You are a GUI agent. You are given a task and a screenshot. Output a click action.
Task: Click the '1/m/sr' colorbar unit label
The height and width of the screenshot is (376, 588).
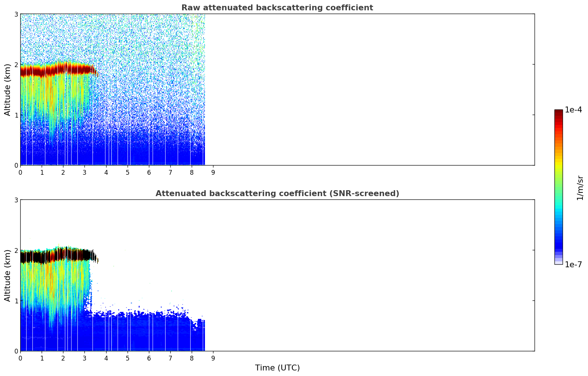(580, 188)
